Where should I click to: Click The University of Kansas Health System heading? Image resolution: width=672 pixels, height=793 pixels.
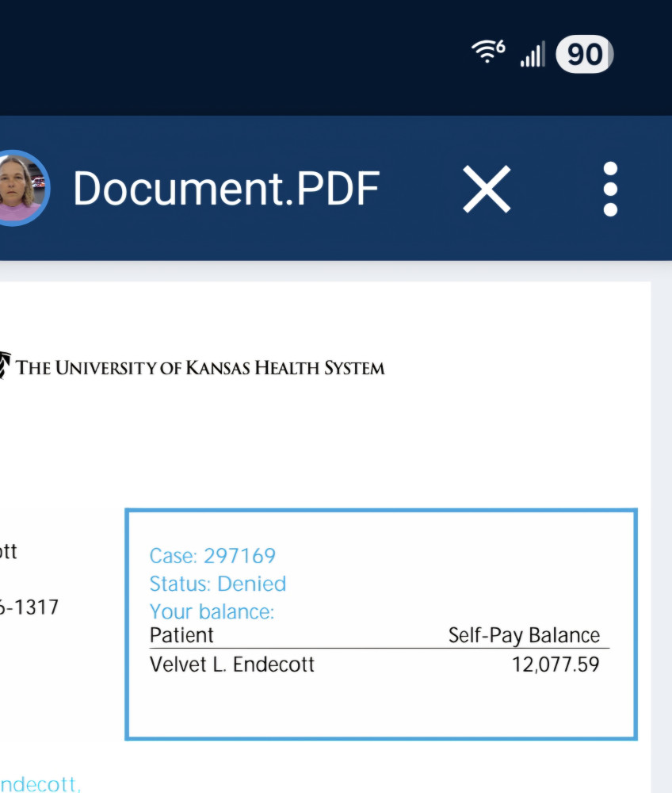point(200,368)
